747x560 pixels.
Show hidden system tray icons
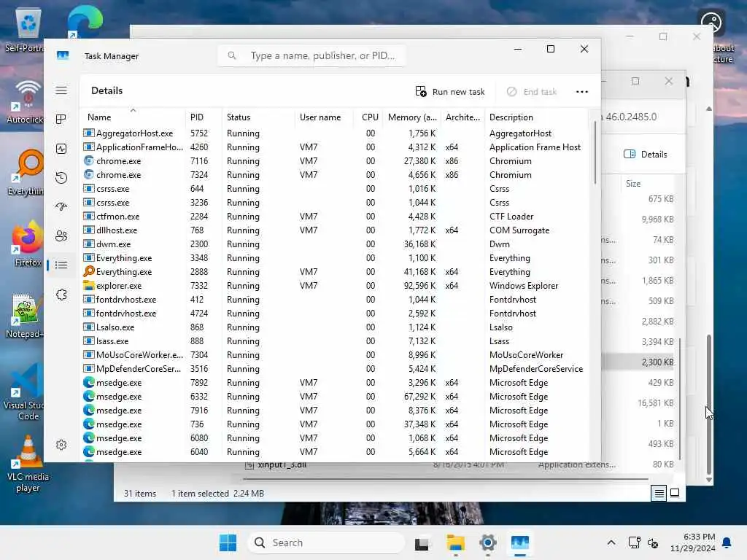click(x=611, y=542)
